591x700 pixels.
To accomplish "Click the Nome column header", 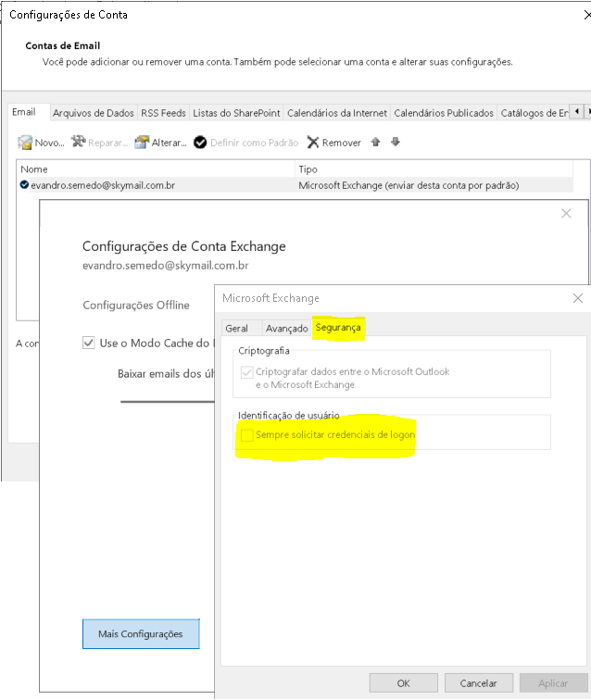I will [156, 169].
